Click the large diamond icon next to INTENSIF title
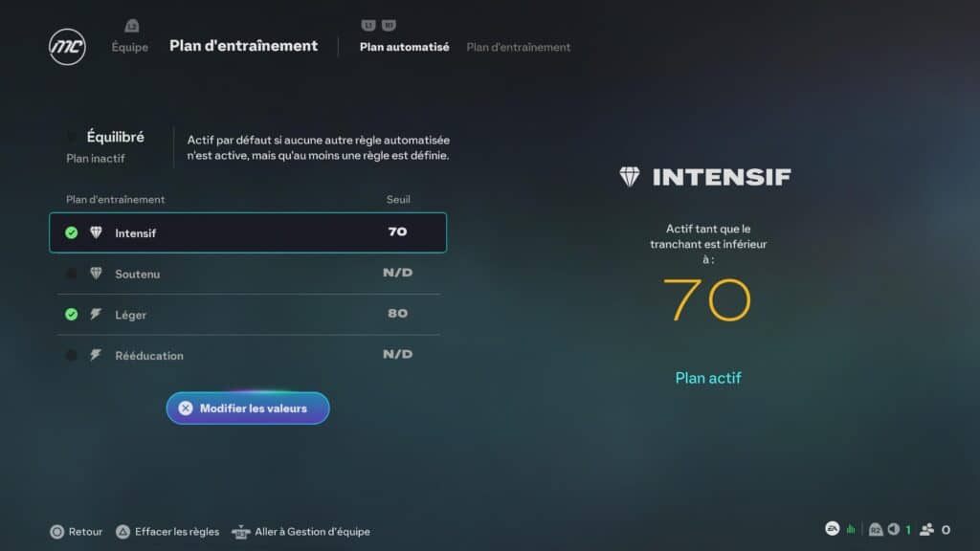 pyautogui.click(x=630, y=177)
